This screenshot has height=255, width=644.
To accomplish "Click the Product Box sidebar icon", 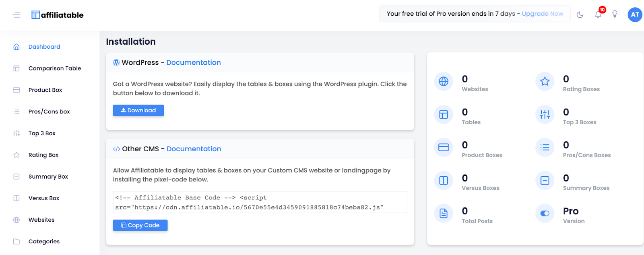I will click(17, 90).
